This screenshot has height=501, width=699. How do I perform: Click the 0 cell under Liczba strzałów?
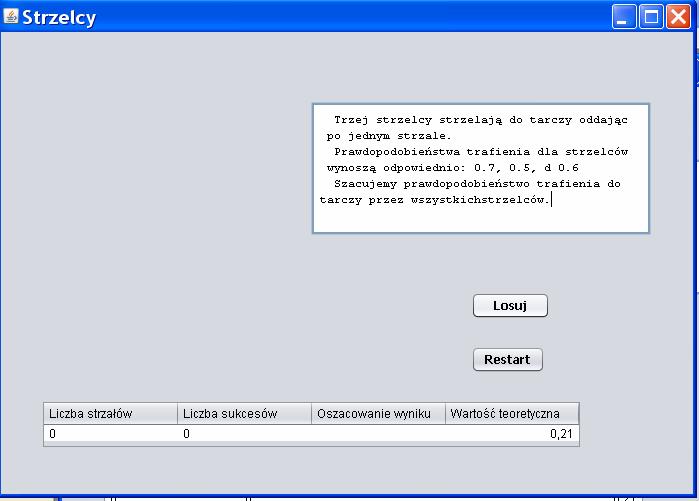(111, 434)
